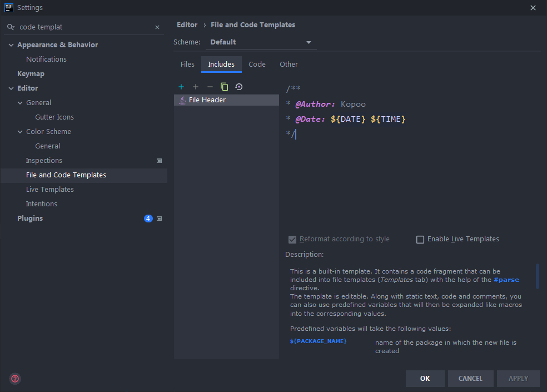The image size is (547, 392).
Task: Click the Copy Template icon
Action: 224,87
